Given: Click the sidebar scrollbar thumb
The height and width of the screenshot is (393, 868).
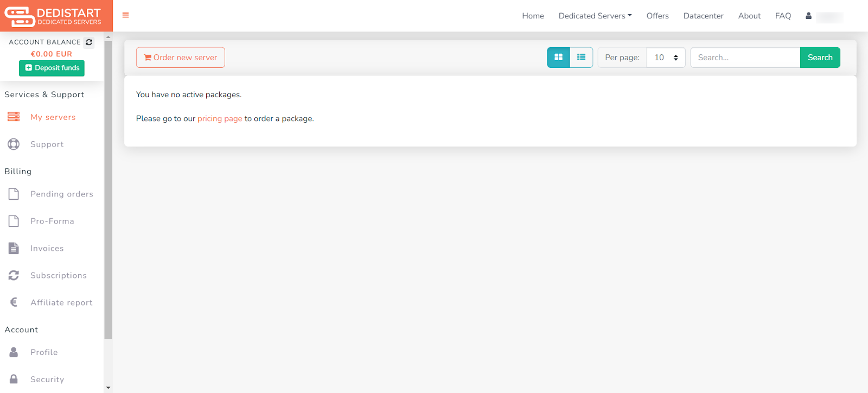Looking at the screenshot, I should [108, 190].
